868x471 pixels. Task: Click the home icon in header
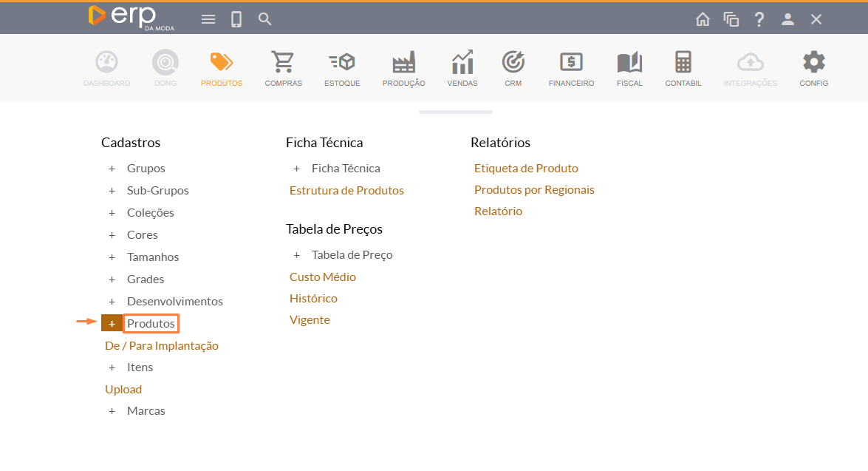tap(703, 19)
